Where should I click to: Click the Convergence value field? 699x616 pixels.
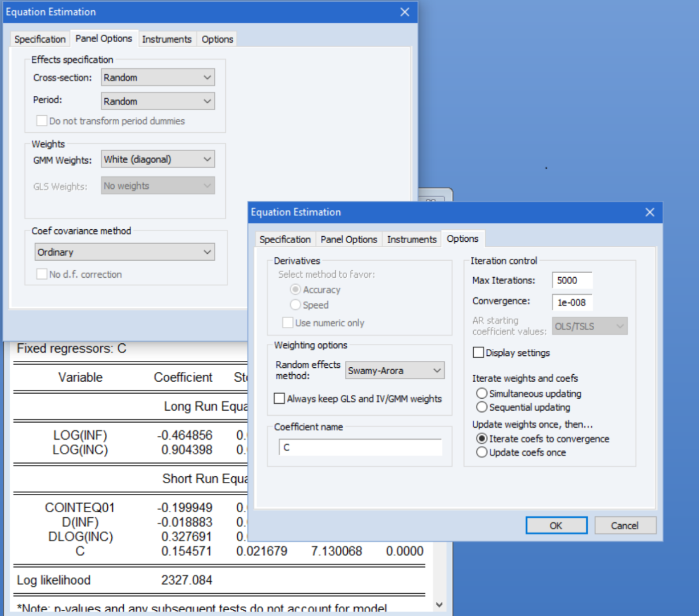click(572, 302)
